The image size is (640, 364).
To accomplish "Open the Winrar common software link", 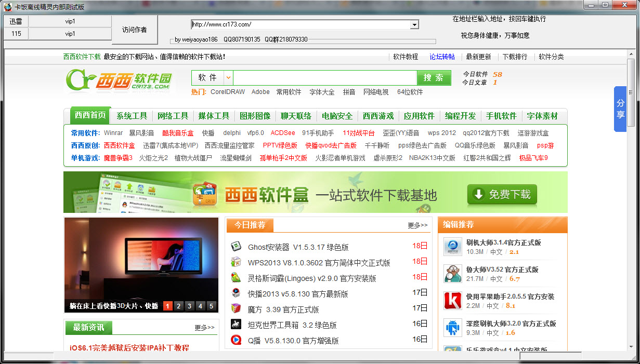I will (113, 133).
